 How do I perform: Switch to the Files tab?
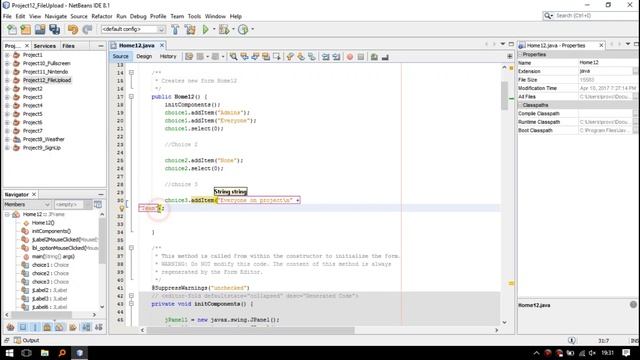click(69, 46)
